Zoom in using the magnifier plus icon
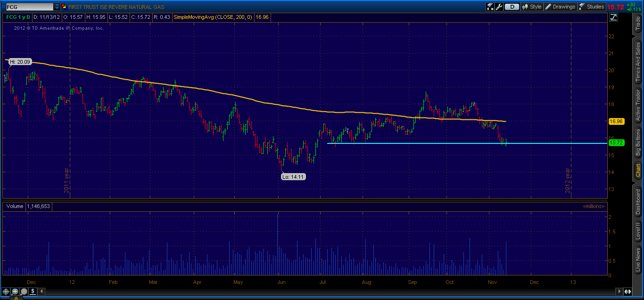Screen dimensions: 644x300 [15, 292]
